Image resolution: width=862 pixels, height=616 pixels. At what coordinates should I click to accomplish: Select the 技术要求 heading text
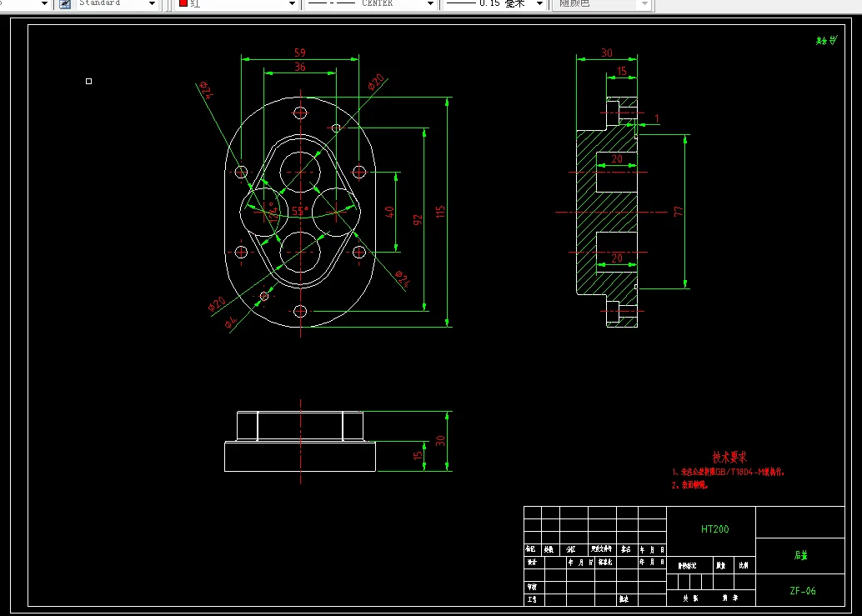(729, 457)
